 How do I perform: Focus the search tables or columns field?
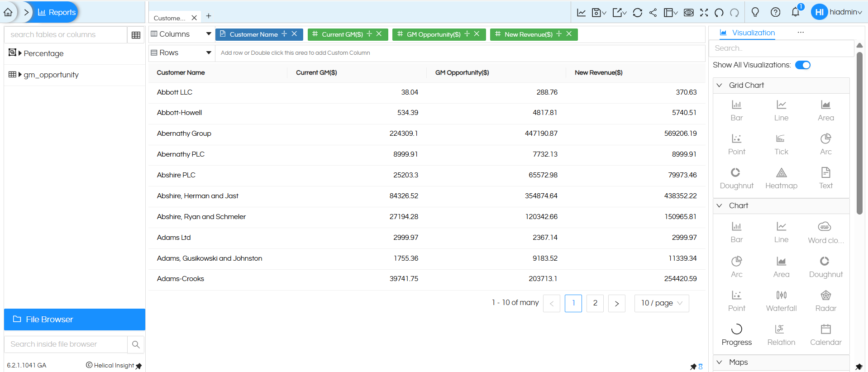[x=66, y=35]
